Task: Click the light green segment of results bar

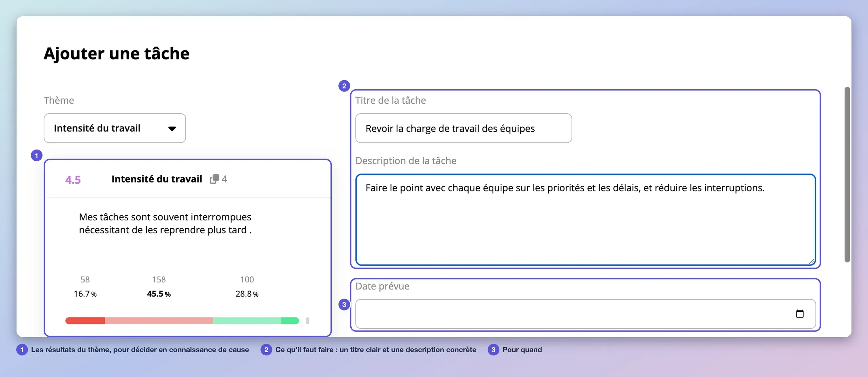Action: pyautogui.click(x=247, y=321)
